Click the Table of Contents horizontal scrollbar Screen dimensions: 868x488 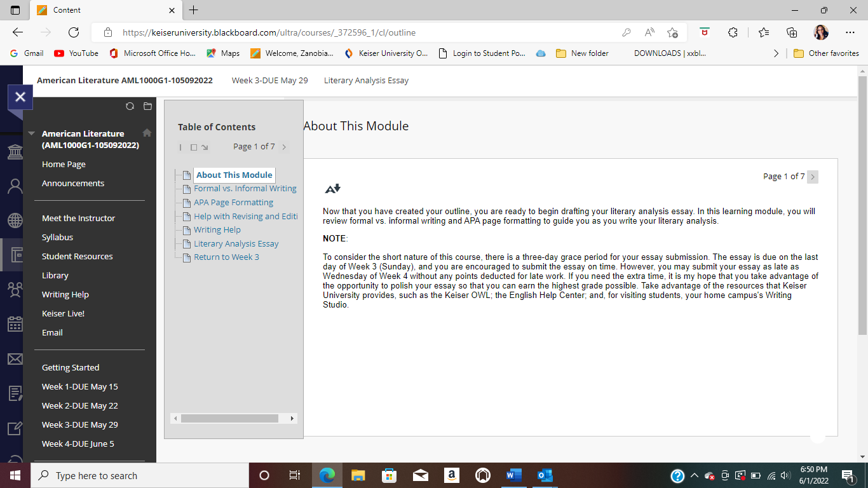[x=229, y=419]
